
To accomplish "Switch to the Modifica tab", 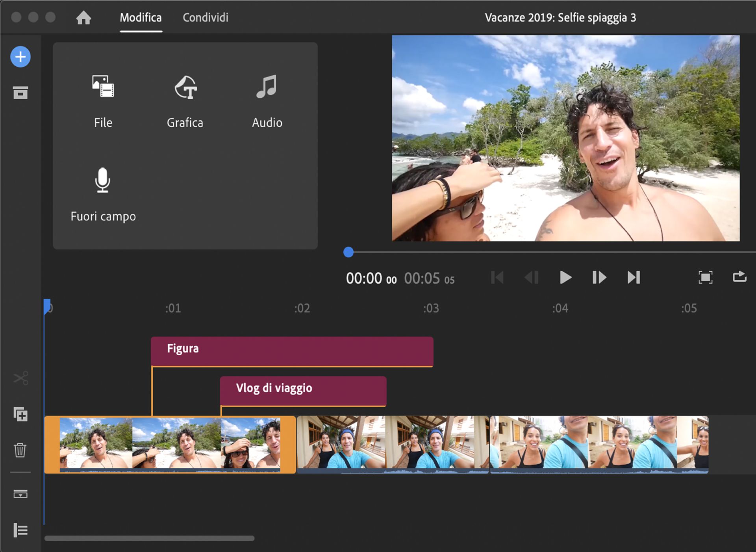I will (x=141, y=17).
